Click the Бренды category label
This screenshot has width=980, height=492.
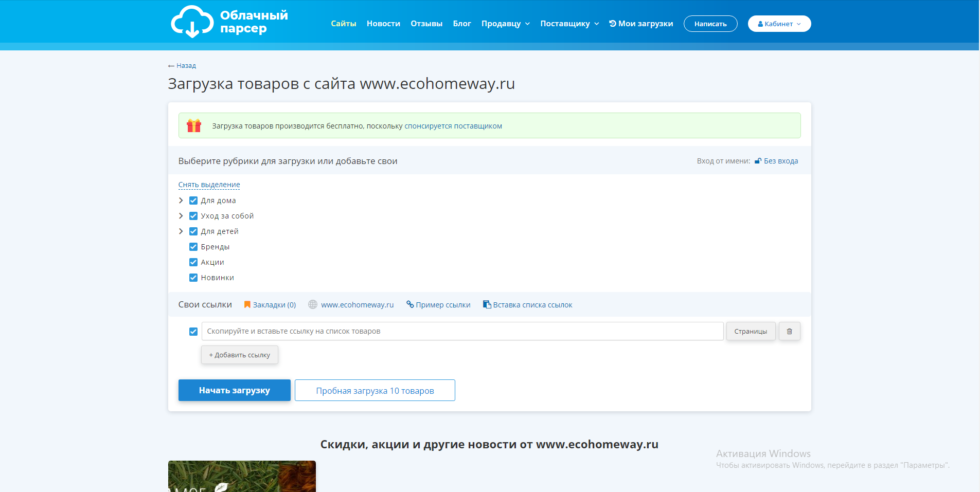click(215, 247)
